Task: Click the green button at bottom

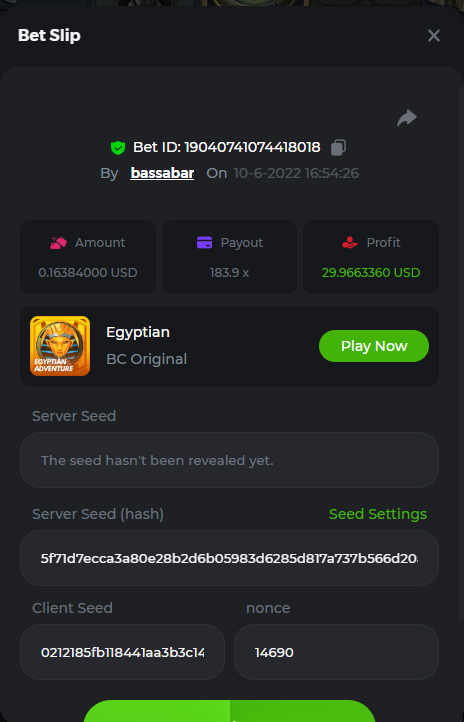Action: (229, 711)
